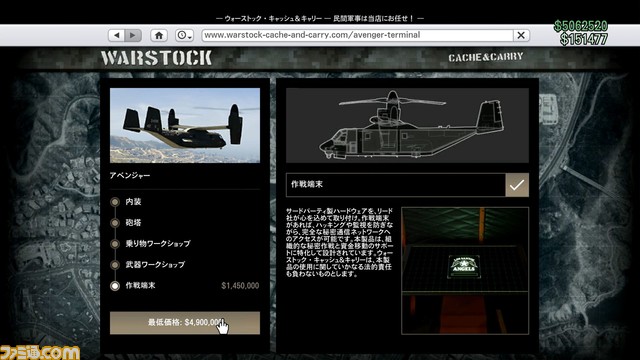Screen dimensions: 640x360
Task: Click the warstock URL address field
Action: (x=357, y=35)
